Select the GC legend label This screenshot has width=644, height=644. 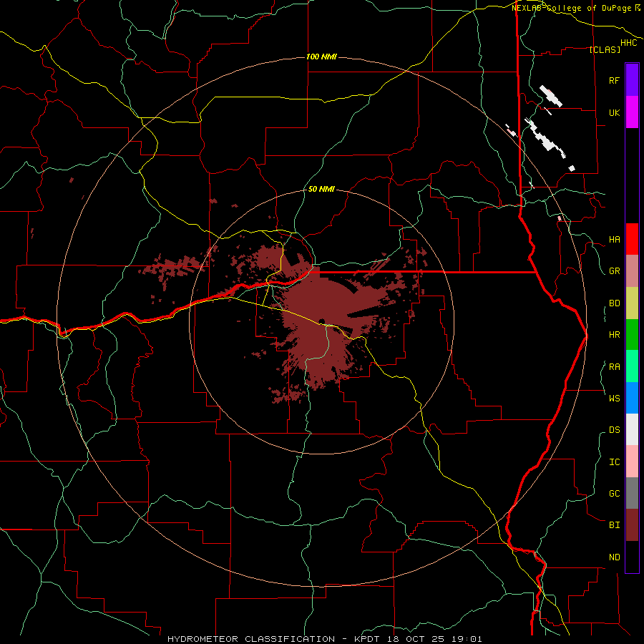coord(614,493)
